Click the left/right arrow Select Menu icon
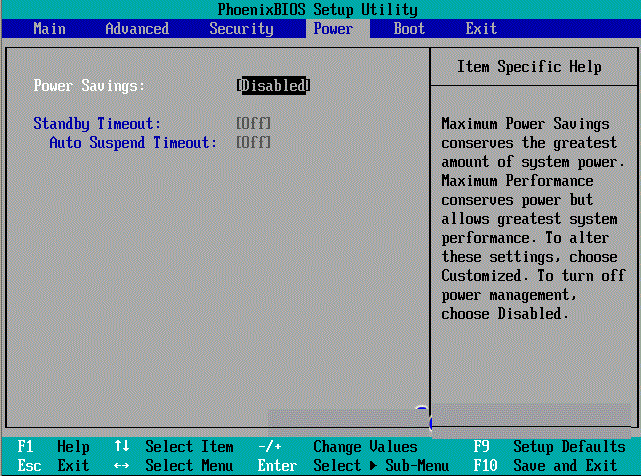Image resolution: width=641 pixels, height=476 pixels. [122, 466]
